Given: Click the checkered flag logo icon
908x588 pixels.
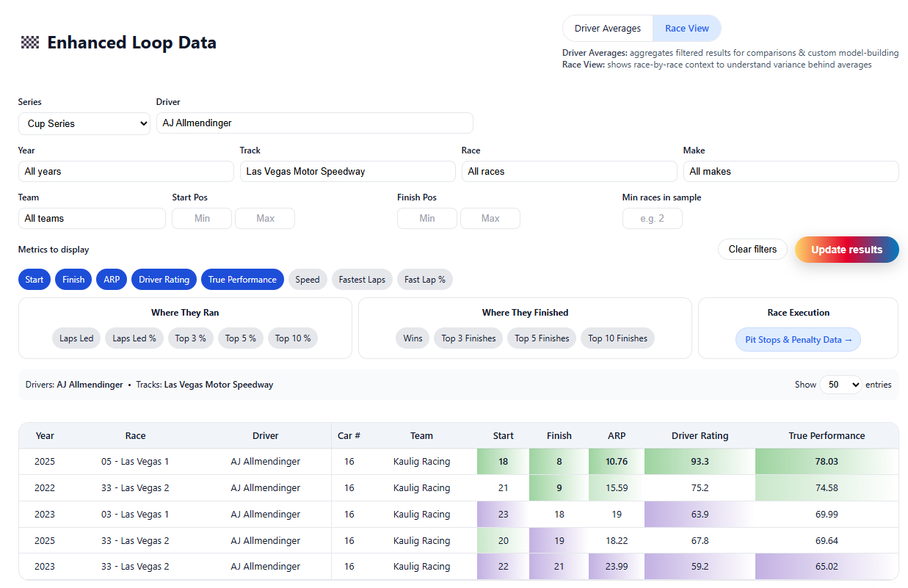Looking at the screenshot, I should (30, 43).
